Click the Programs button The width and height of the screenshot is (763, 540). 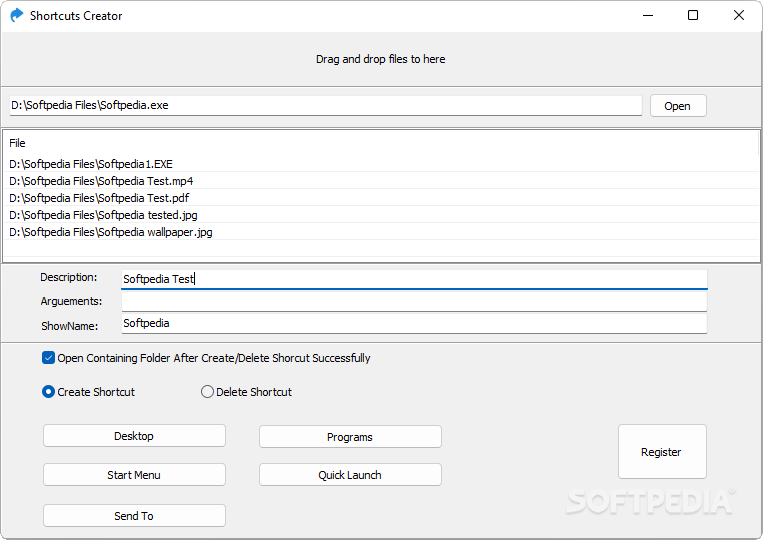(x=350, y=437)
